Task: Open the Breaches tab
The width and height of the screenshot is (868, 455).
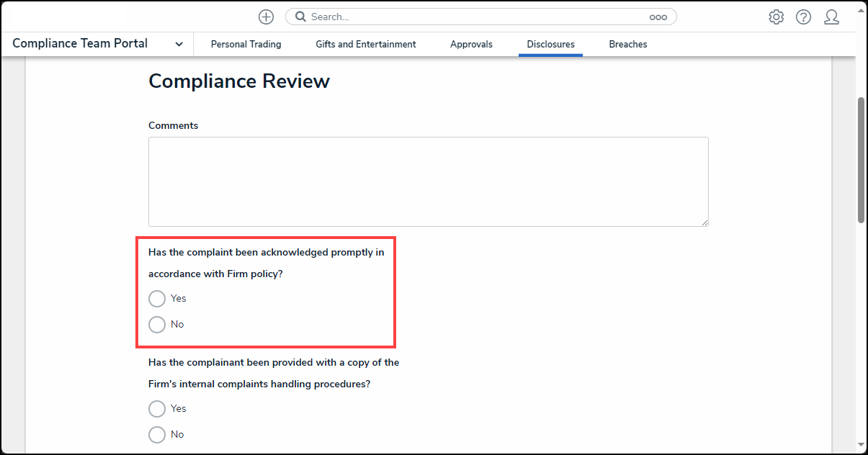Action: point(627,45)
